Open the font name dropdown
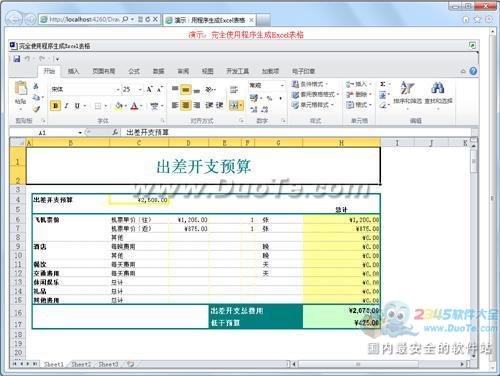500x376 pixels. (117, 89)
